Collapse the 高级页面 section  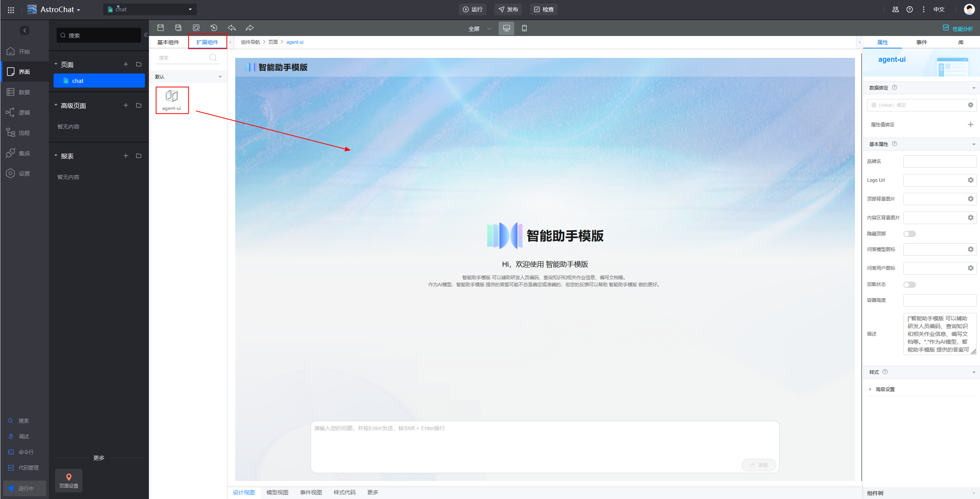tap(56, 105)
